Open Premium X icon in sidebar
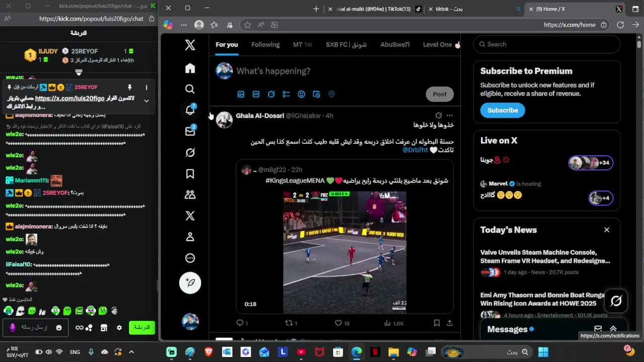The width and height of the screenshot is (644, 362). (190, 216)
